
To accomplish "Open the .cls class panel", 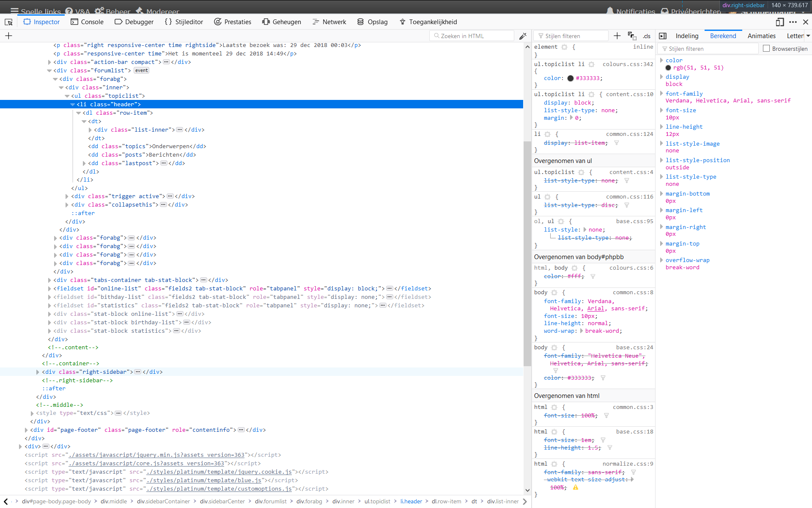I will [x=647, y=36].
